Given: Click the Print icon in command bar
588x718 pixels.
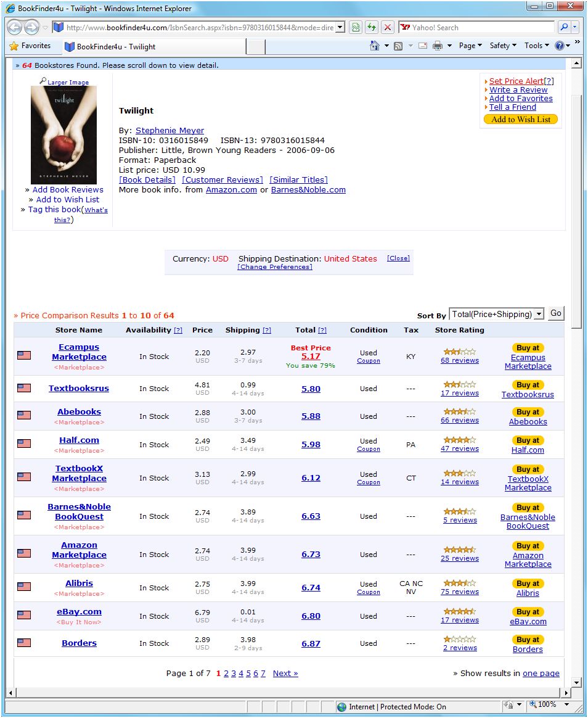Looking at the screenshot, I should click(438, 46).
